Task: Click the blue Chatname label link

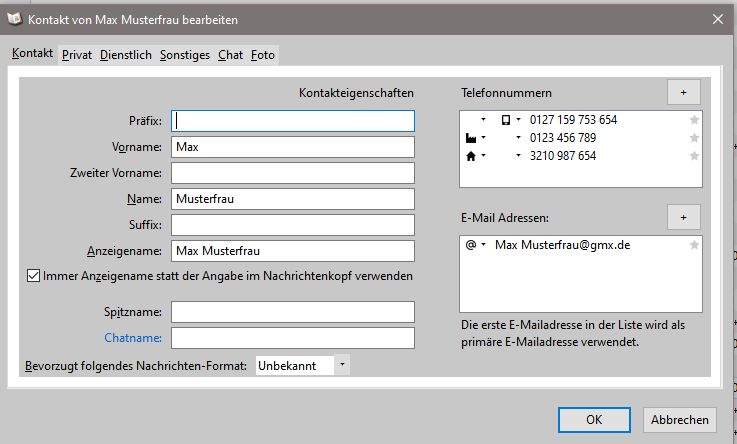Action: tap(133, 338)
